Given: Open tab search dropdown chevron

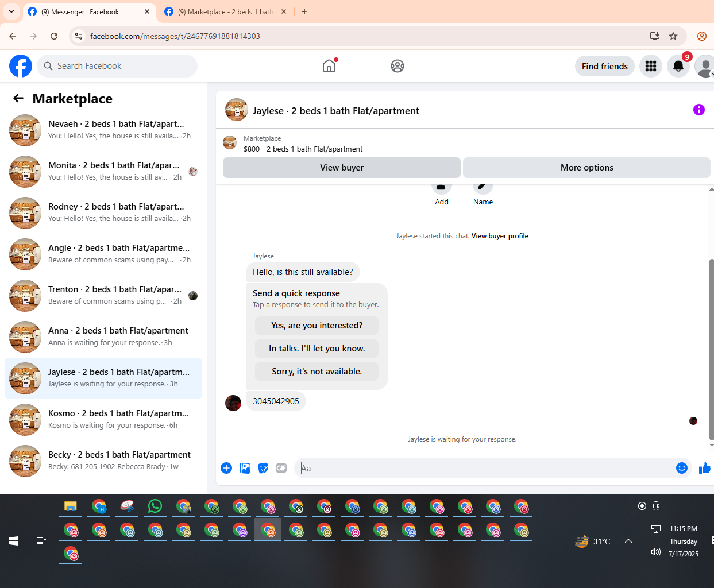Looking at the screenshot, I should coord(11,11).
